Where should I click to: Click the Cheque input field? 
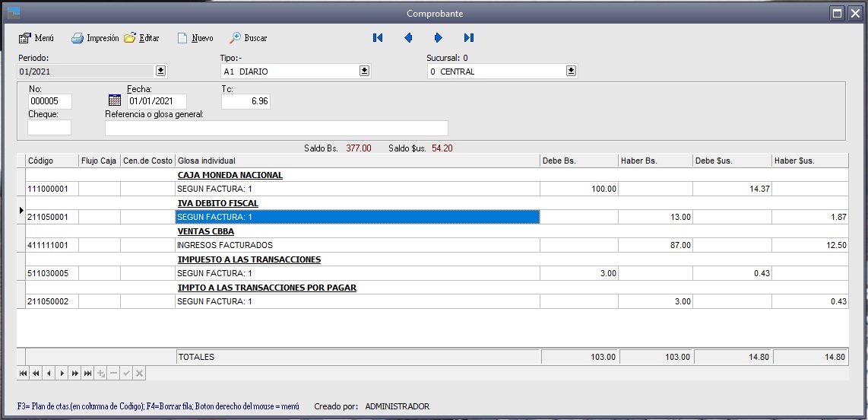49,127
